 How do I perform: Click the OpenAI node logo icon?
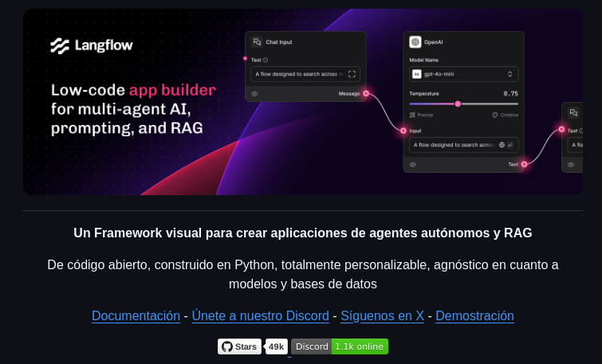coord(415,41)
